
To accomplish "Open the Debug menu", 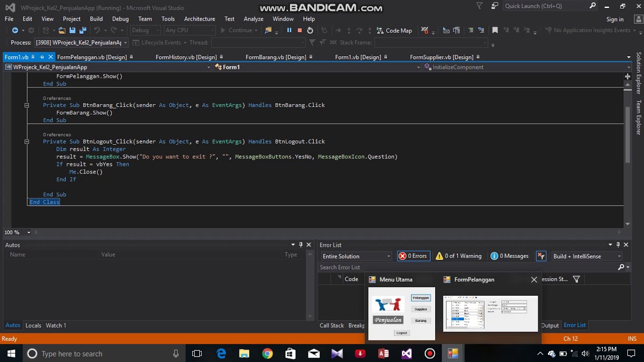I will [120, 19].
